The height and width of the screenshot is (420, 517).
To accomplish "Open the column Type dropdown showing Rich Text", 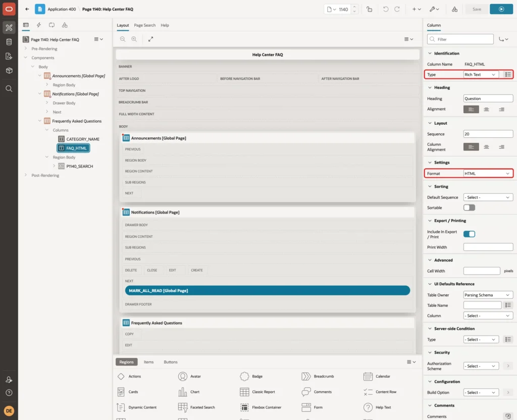I will pyautogui.click(x=480, y=75).
